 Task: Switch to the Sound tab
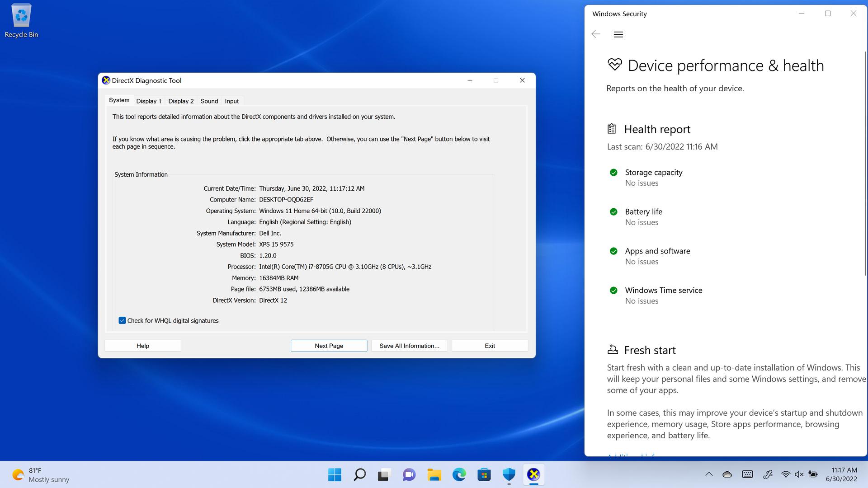tap(209, 101)
